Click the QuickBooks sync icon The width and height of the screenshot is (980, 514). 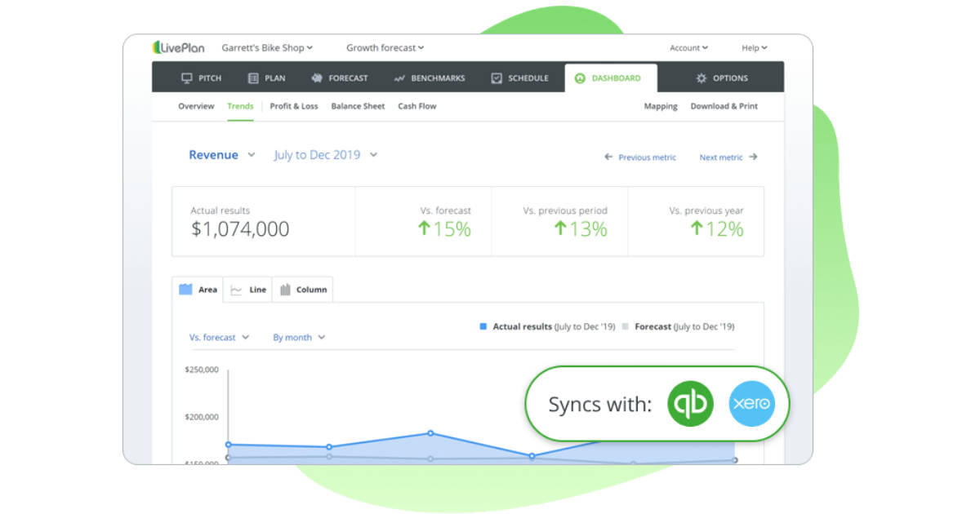[691, 403]
